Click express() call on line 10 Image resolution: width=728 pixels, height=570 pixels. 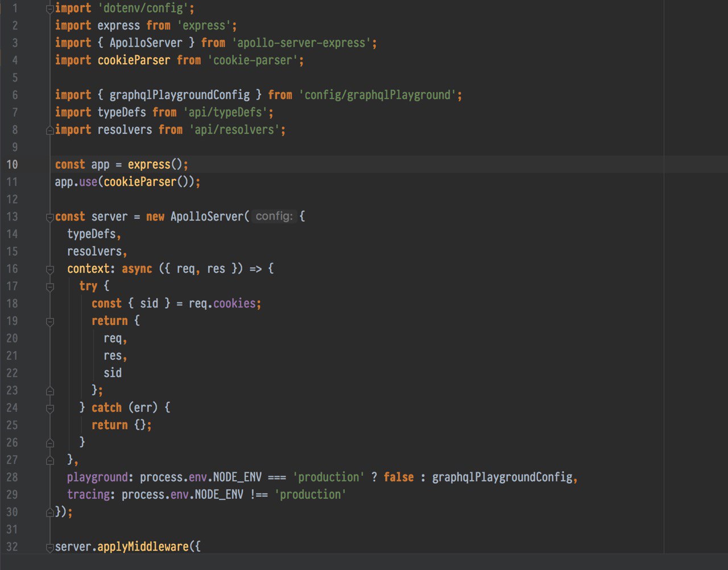pyautogui.click(x=155, y=165)
